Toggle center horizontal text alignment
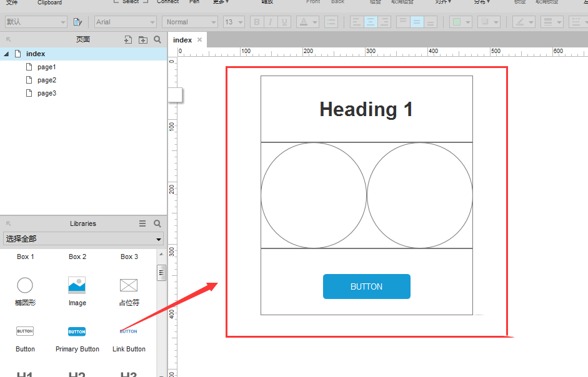588x377 pixels. click(x=371, y=22)
